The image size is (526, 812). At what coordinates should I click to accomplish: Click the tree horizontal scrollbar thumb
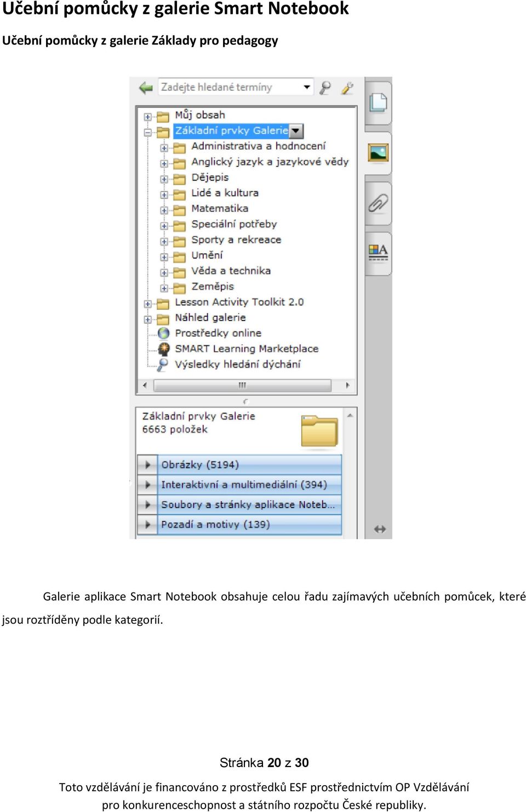[x=242, y=385]
